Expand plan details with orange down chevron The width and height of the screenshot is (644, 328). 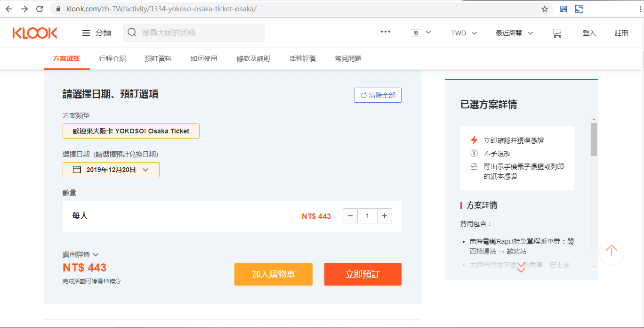point(521,268)
